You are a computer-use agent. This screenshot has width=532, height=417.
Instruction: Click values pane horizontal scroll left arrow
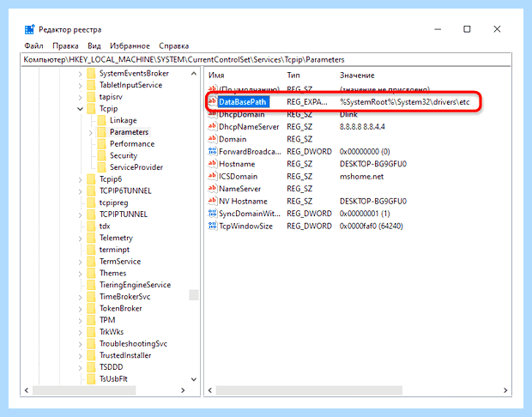210,390
